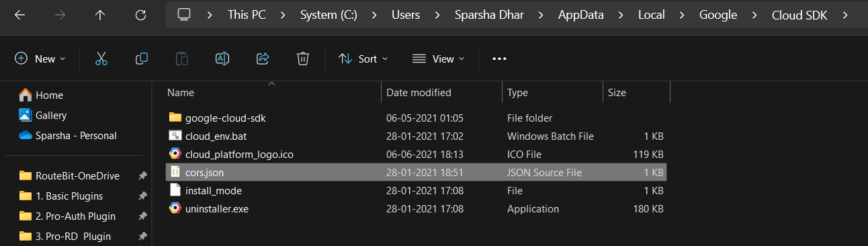Share the selected file
The width and height of the screenshot is (868, 246).
263,58
